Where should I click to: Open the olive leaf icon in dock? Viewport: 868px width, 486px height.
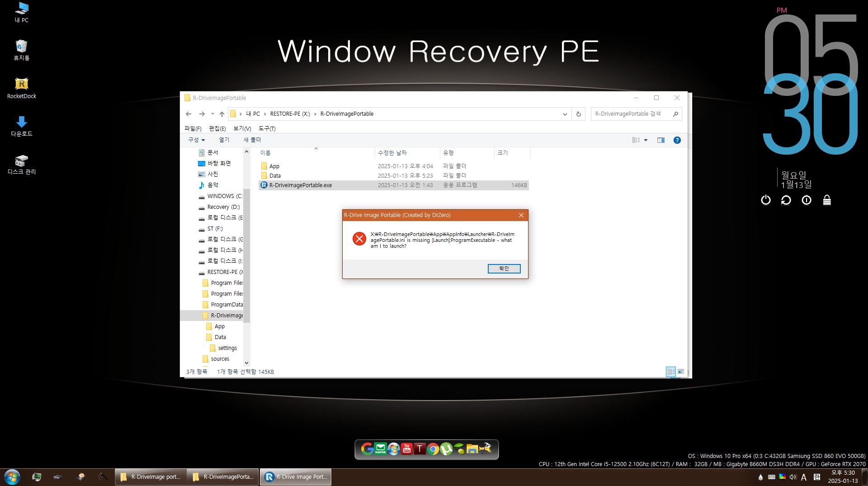pos(459,449)
